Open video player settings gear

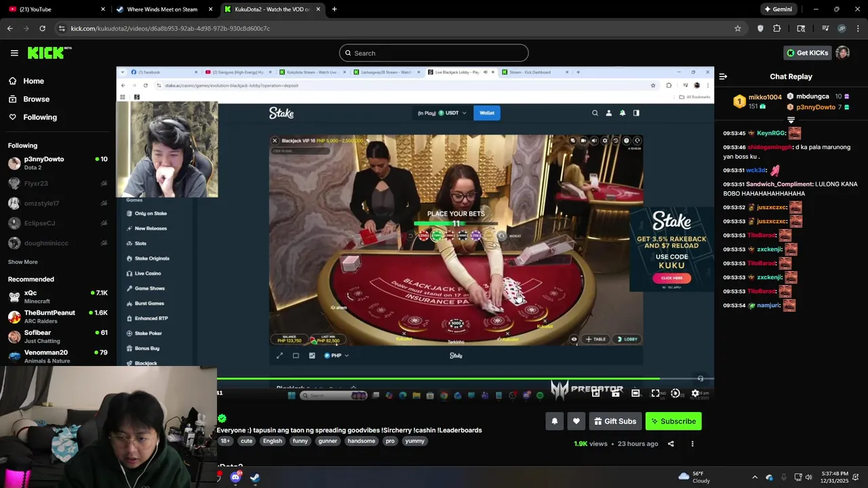click(x=695, y=393)
